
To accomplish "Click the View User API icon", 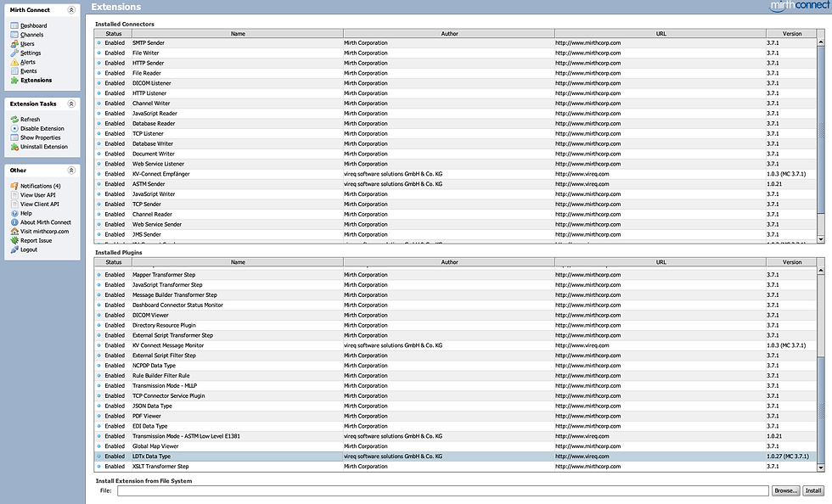I will click(x=14, y=194).
